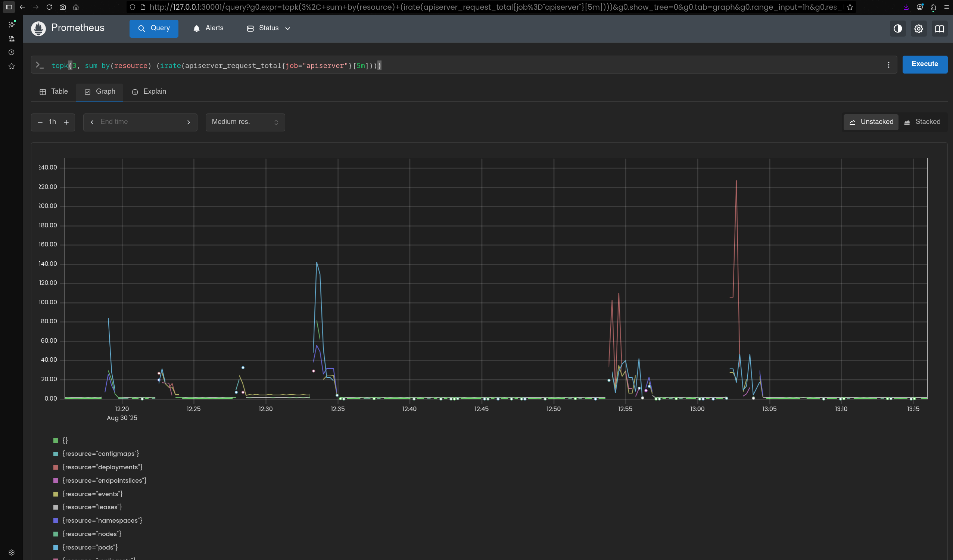
Task: Open the documentation book icon
Action: click(940, 29)
